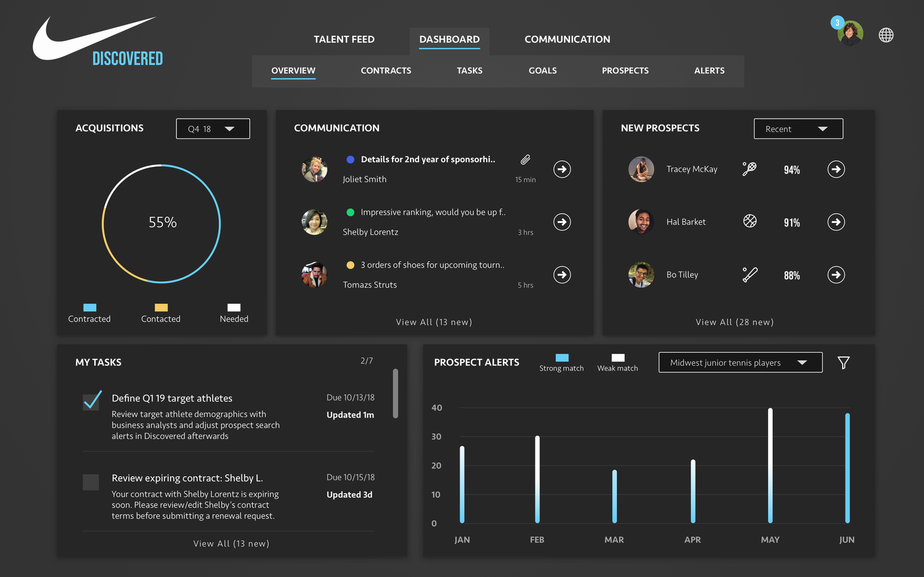Click the globe language icon

click(886, 35)
